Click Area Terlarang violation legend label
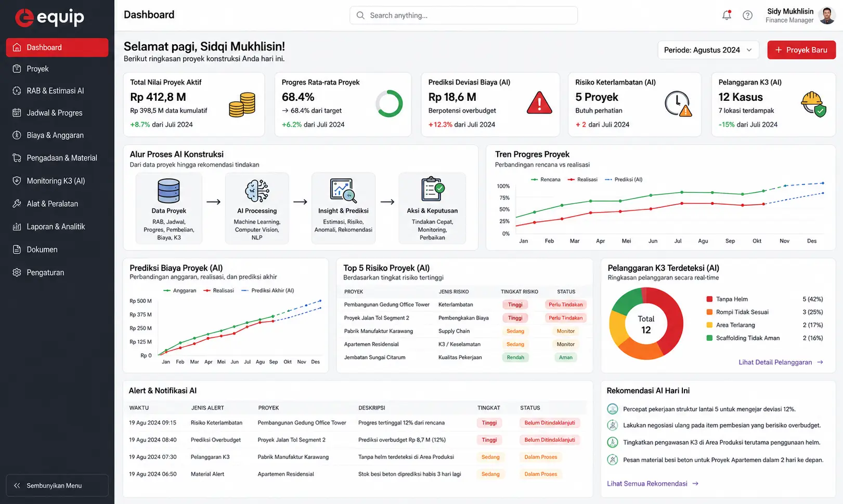This screenshot has height=504, width=843. pos(735,325)
